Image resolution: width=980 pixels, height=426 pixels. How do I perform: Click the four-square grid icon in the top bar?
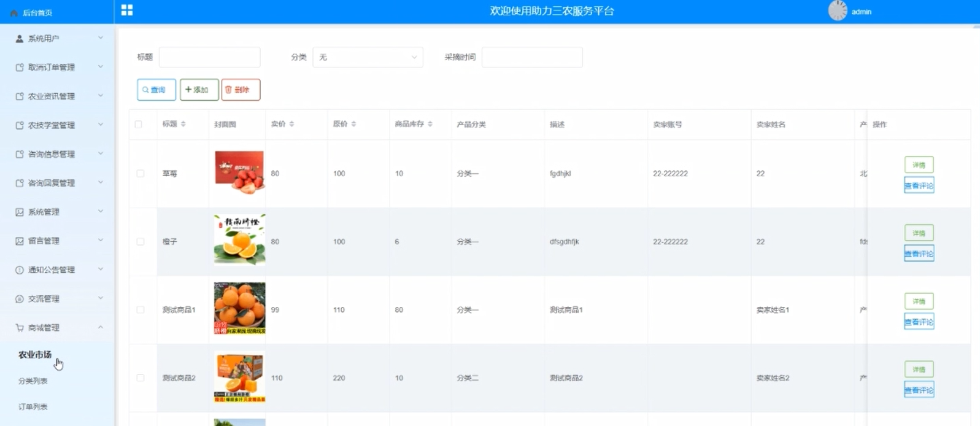(x=127, y=10)
